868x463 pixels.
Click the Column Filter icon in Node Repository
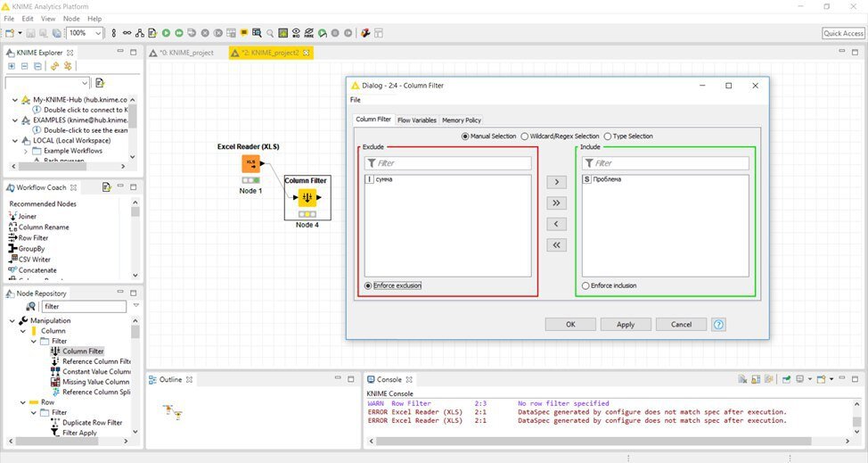click(x=55, y=351)
